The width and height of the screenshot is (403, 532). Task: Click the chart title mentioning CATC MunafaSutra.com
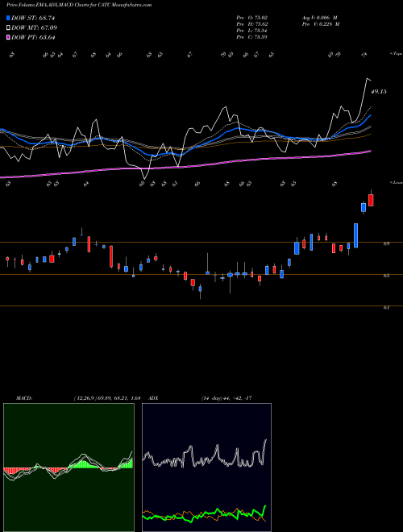(x=79, y=5)
